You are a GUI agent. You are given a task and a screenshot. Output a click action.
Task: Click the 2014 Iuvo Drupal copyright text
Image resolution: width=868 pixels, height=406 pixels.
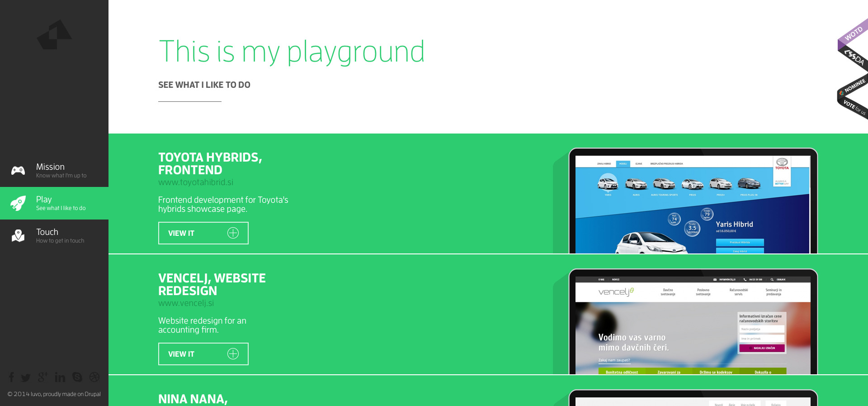coord(54,394)
